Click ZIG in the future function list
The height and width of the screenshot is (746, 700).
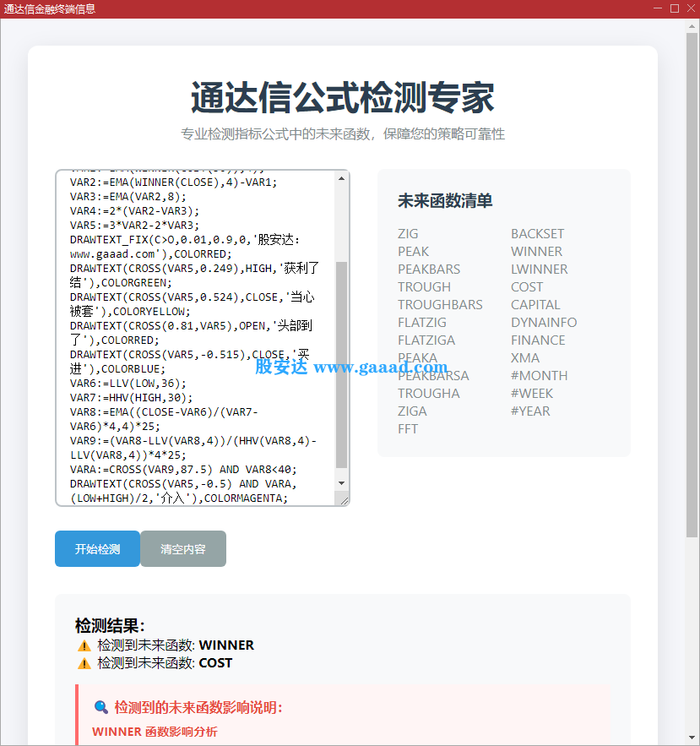pyautogui.click(x=408, y=234)
